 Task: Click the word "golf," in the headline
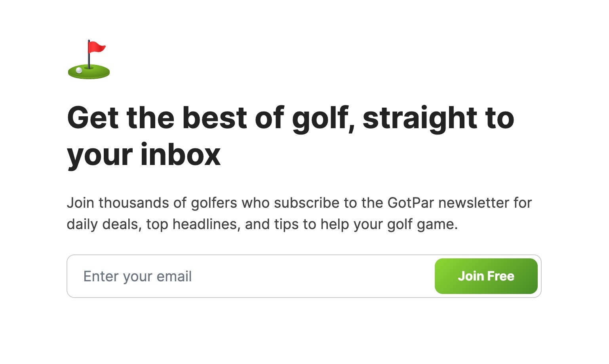(322, 118)
